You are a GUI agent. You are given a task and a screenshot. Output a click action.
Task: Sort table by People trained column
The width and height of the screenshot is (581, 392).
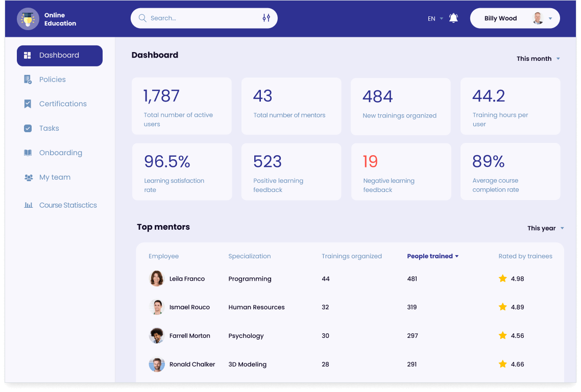pos(432,256)
